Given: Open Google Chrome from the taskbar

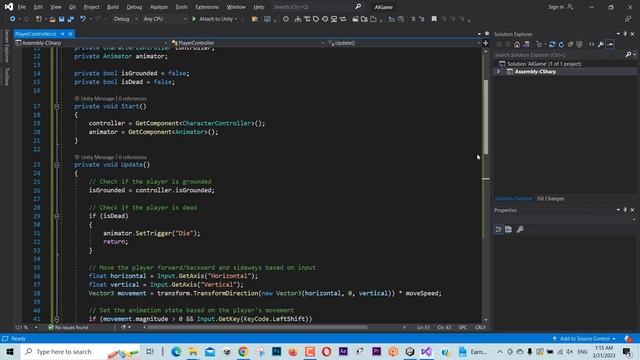Looking at the screenshot, I should point(243,351).
